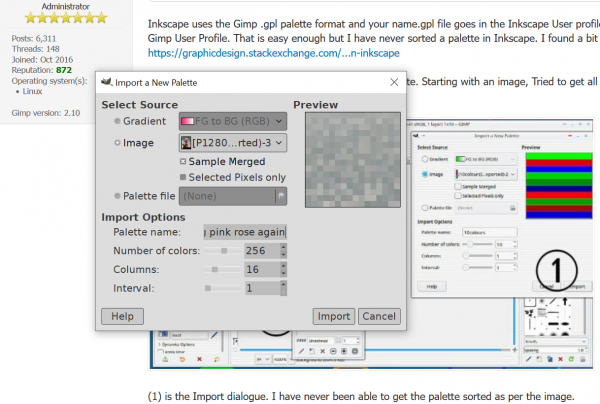Screen dimensions: 600x404
Task: Click the file browse icon in Palette file field
Action: (281, 196)
